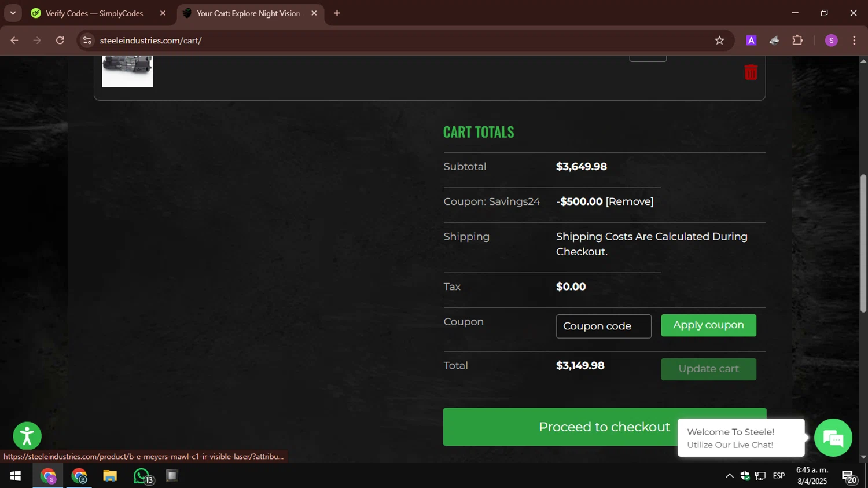868x488 pixels.
Task: Focus the Coupon code input field
Action: [604, 326]
